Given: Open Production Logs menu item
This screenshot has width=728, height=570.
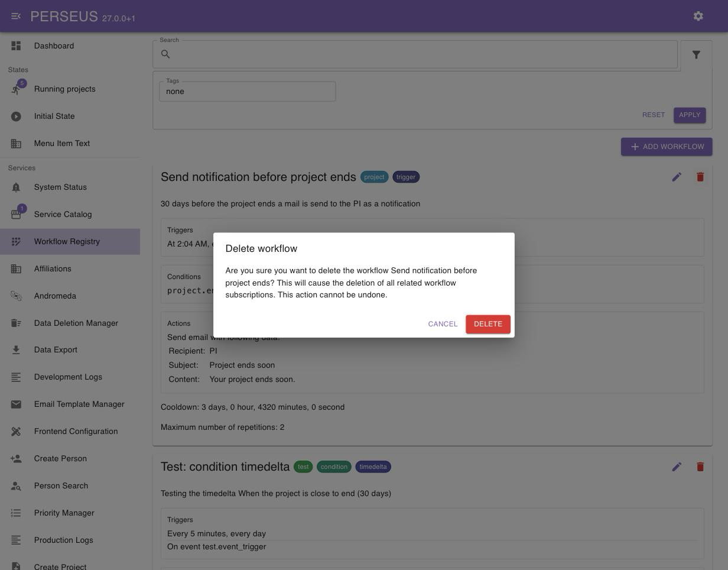Looking at the screenshot, I should click(70, 540).
